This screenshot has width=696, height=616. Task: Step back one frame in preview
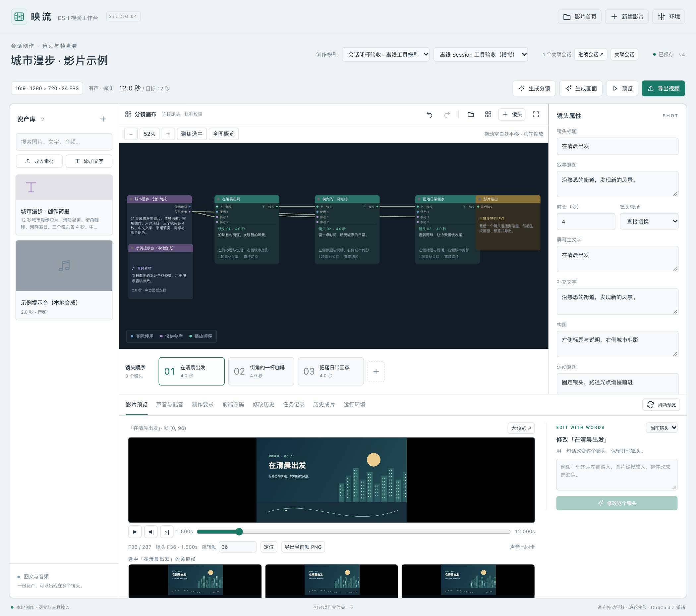coord(150,532)
